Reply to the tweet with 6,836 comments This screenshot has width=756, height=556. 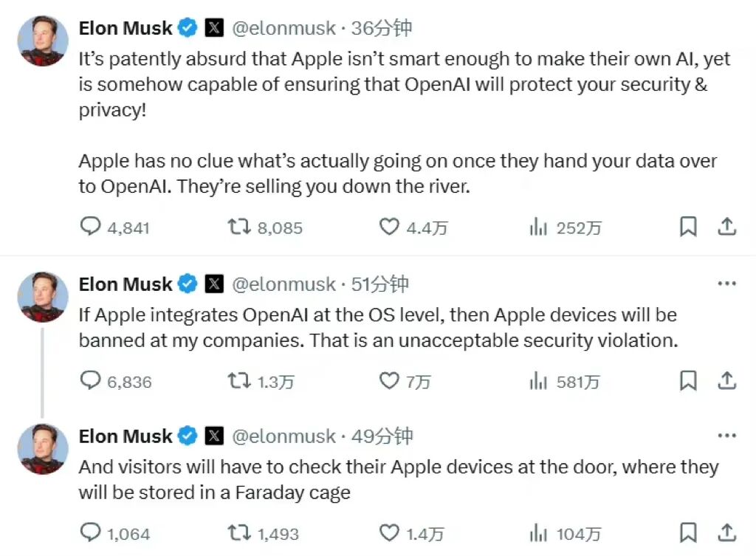point(90,381)
